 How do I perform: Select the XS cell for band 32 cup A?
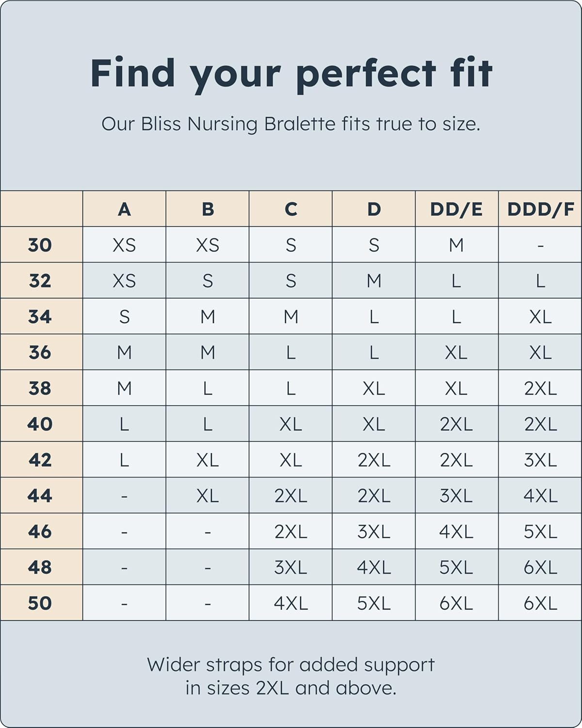click(124, 281)
